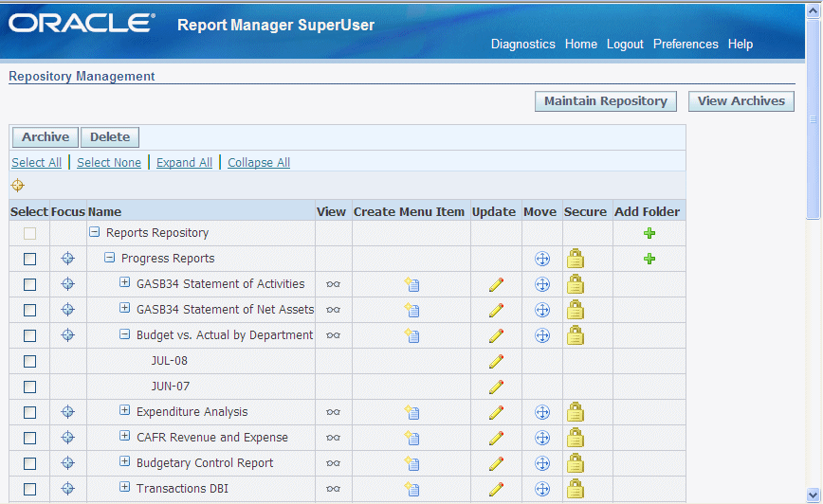Open the Diagnostics menu link
The height and width of the screenshot is (504, 823).
(522, 45)
